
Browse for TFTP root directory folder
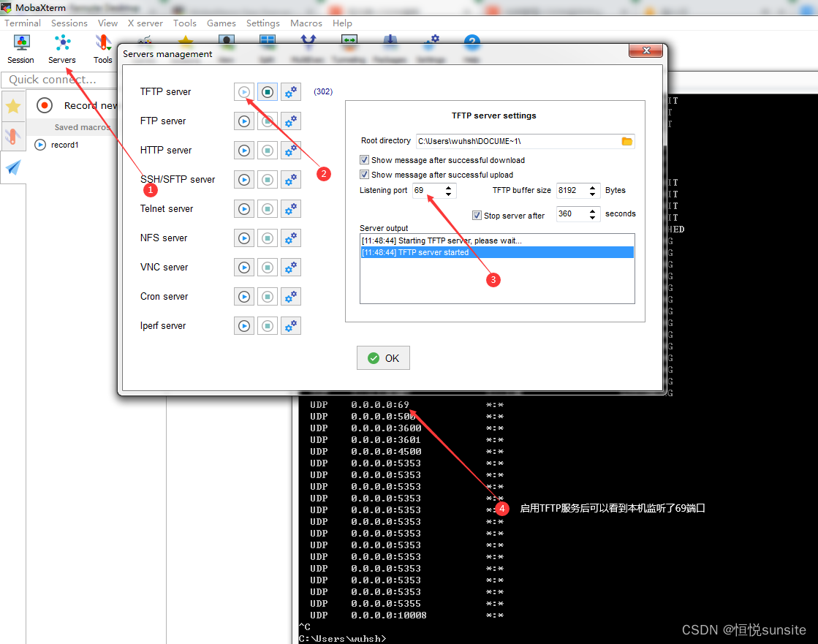(627, 141)
